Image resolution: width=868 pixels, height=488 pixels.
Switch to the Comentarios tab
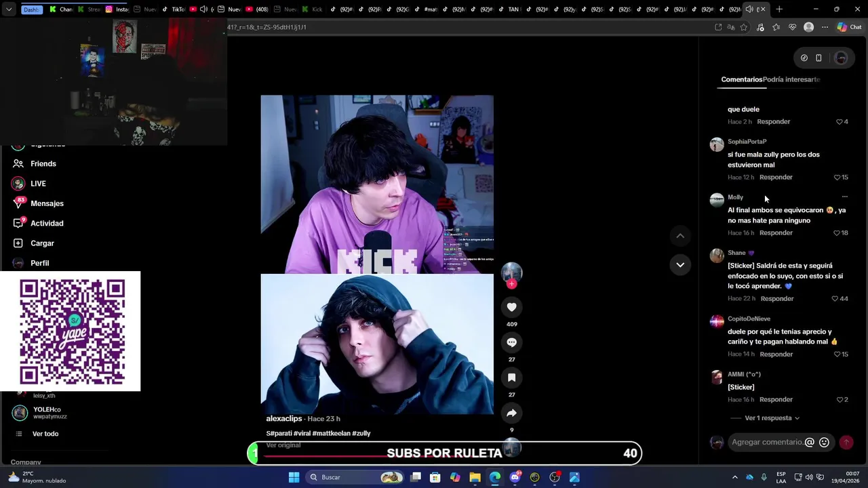[x=742, y=79]
